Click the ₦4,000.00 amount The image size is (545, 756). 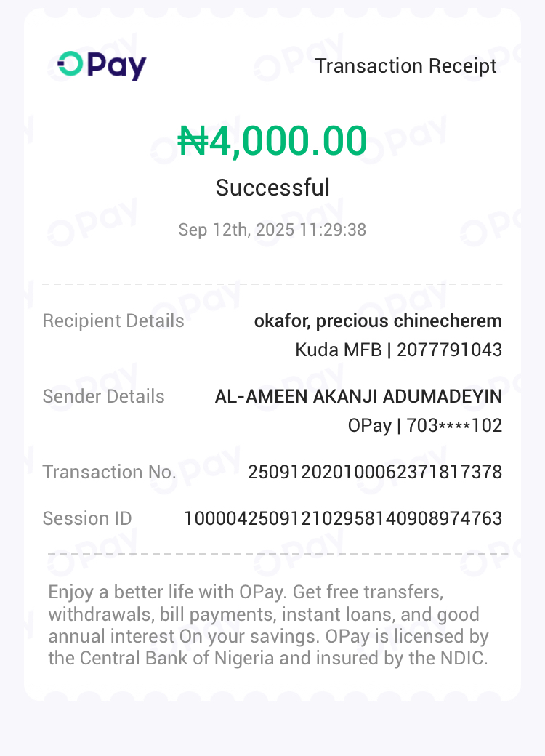[x=272, y=141]
